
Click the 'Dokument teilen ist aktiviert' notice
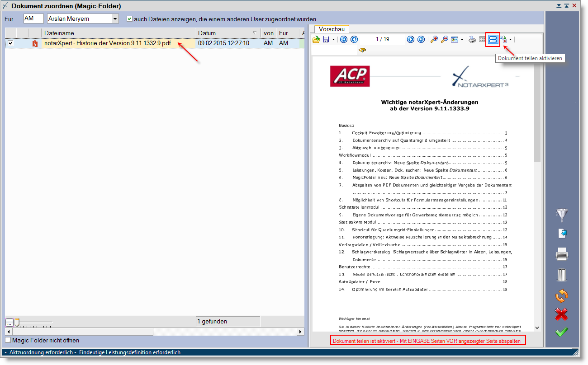[428, 341]
